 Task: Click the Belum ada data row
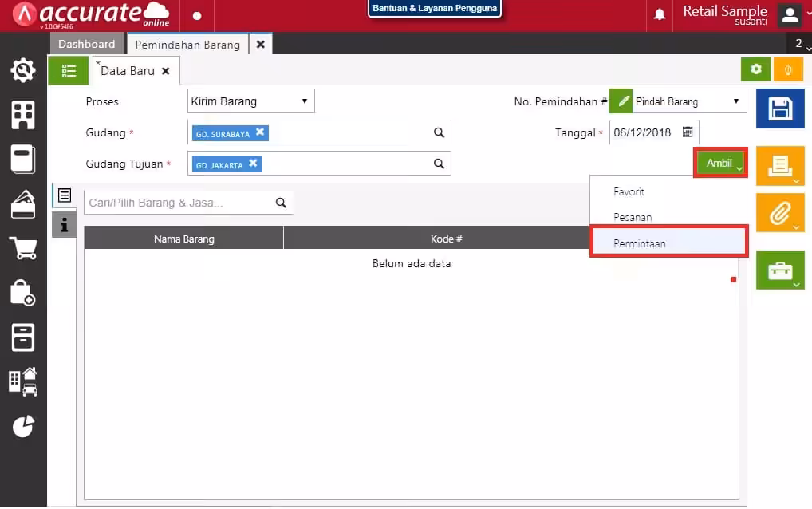[x=412, y=263]
